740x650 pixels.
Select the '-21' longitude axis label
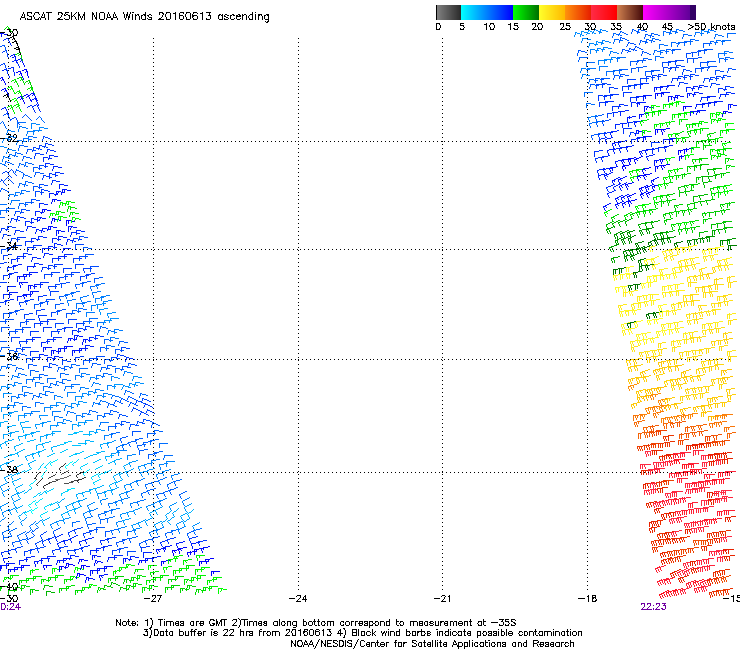pyautogui.click(x=442, y=599)
